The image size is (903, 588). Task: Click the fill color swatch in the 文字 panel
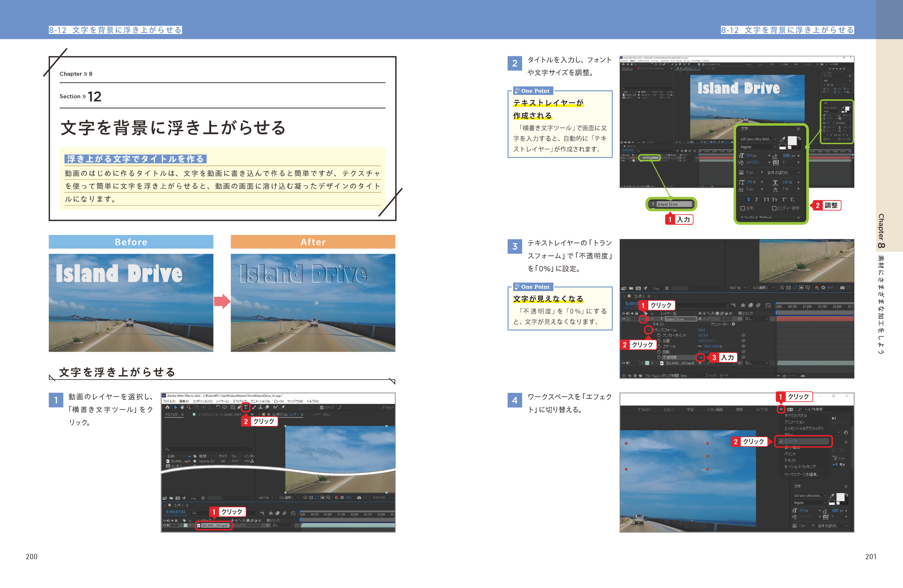pos(793,141)
